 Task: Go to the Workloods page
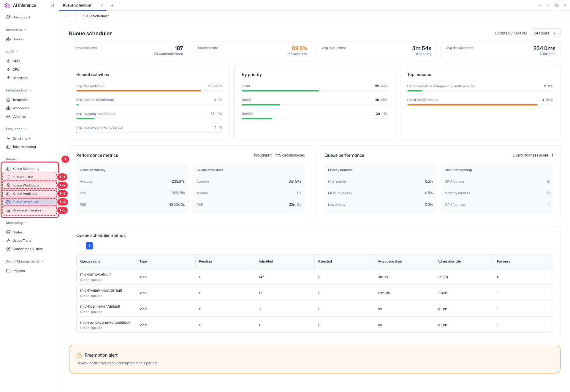(20, 108)
